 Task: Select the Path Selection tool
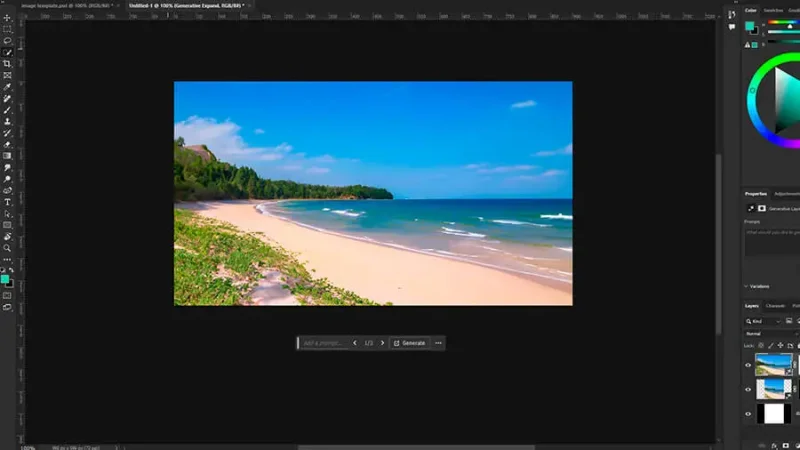[7, 214]
